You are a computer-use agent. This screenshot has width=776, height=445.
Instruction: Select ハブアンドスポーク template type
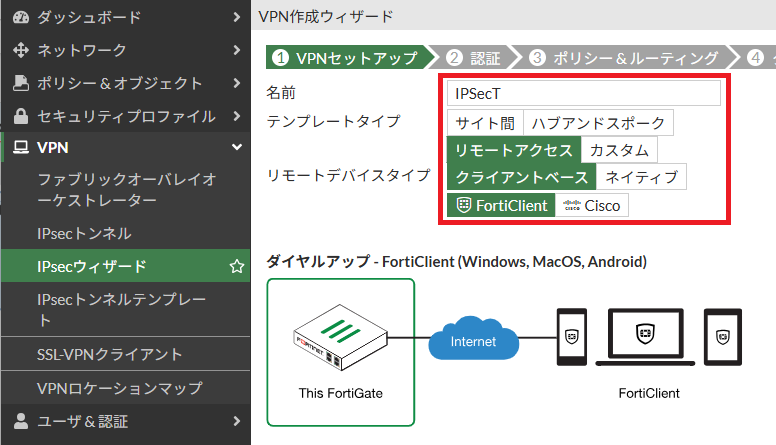[x=598, y=123]
